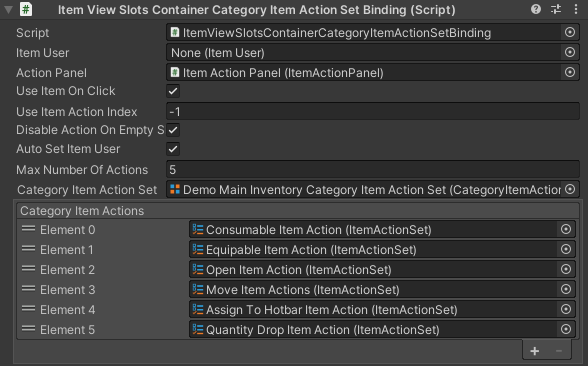
Task: Open component preset settings icon
Action: pos(556,9)
